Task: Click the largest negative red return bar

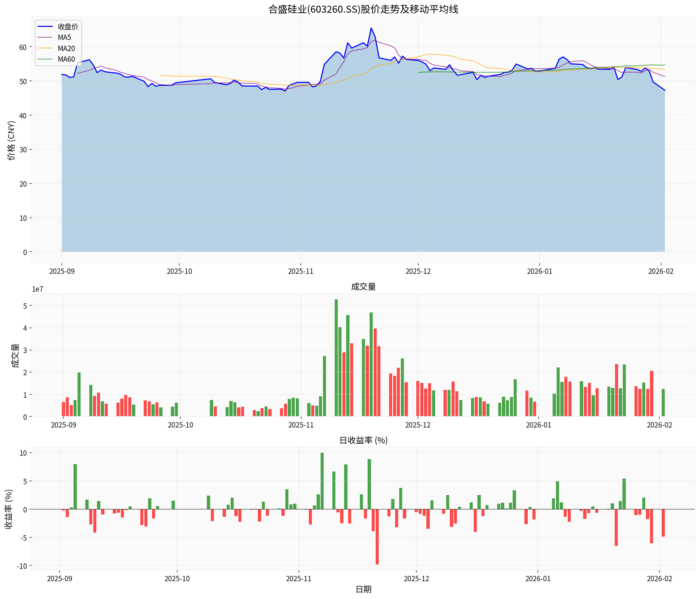Action: 377,537
